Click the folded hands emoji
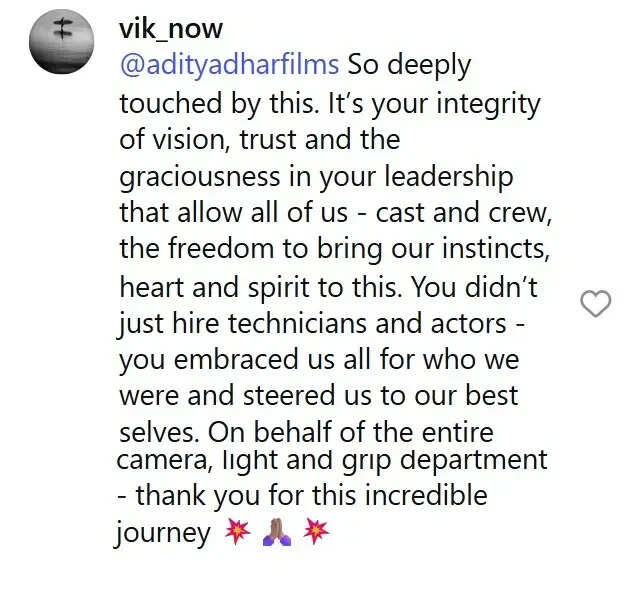The width and height of the screenshot is (636, 600). (277, 531)
